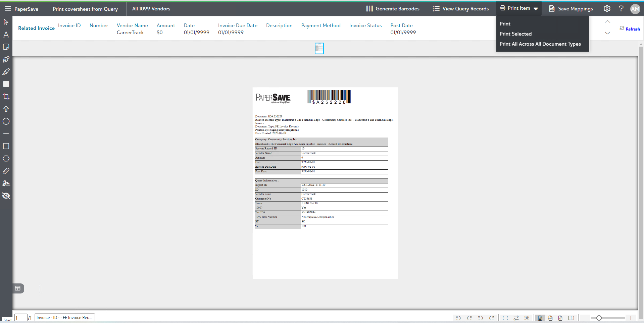
Task: Expand record details with down chevron
Action: 607,33
